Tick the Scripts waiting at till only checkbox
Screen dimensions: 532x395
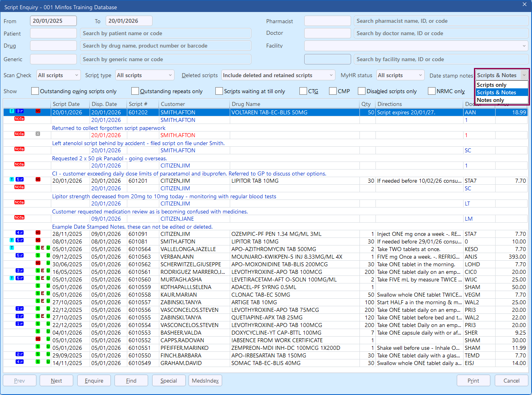pyautogui.click(x=219, y=91)
